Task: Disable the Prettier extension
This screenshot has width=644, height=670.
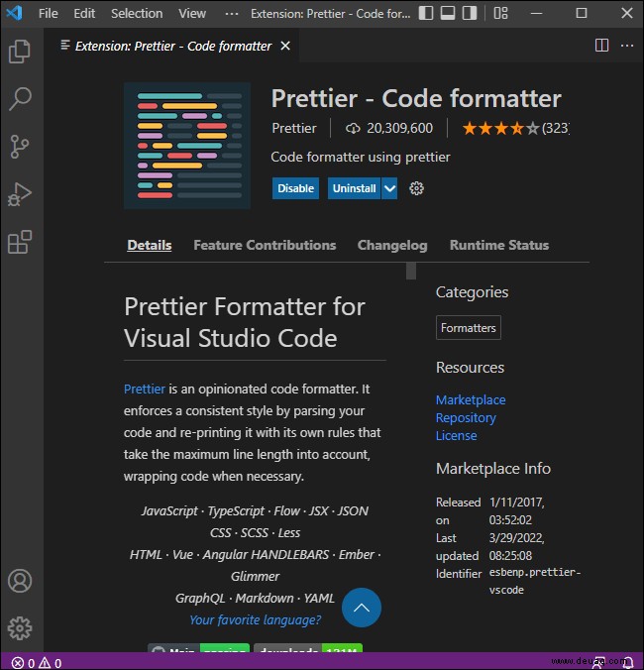Action: click(x=295, y=188)
